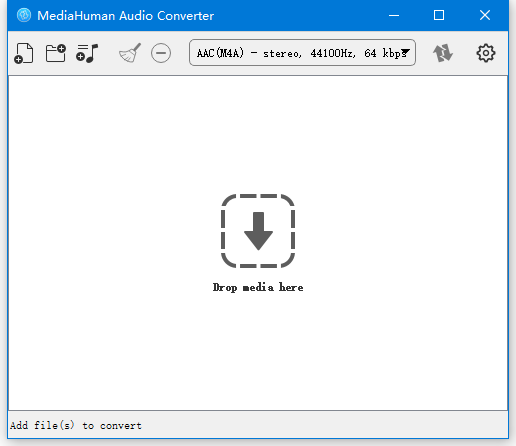Add tracks using the music note icon
This screenshot has width=516, height=446.
point(87,53)
